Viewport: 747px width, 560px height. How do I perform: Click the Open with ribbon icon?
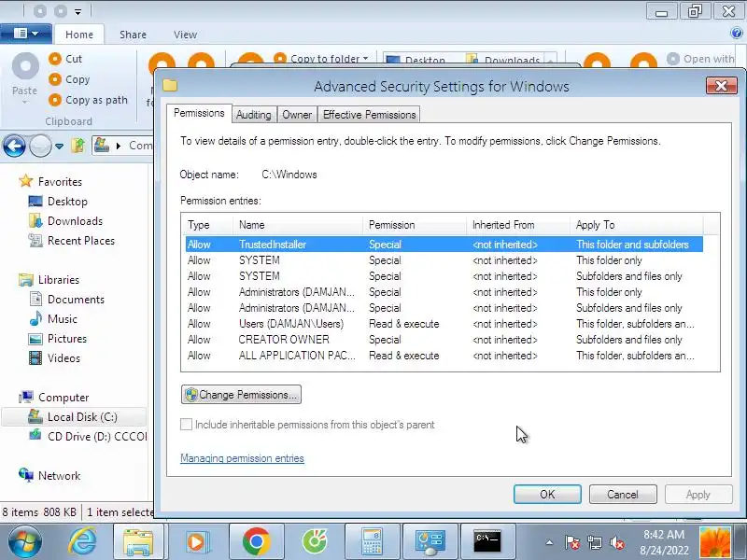672,59
